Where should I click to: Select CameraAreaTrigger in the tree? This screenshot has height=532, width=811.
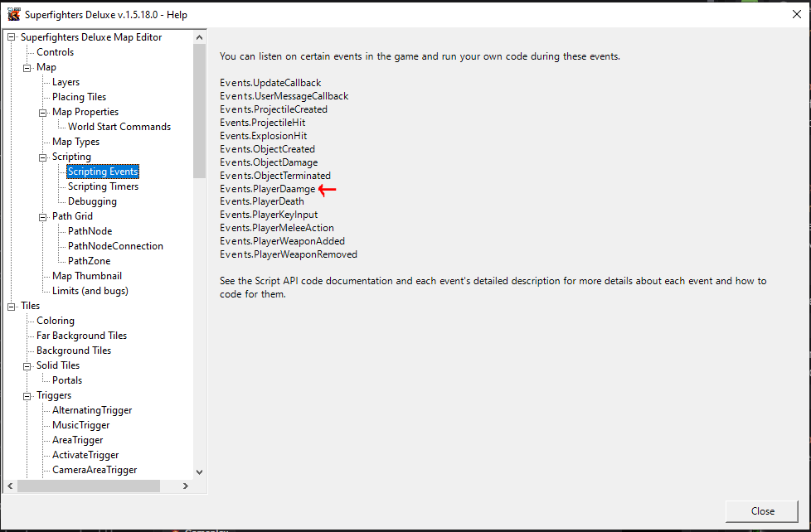click(x=95, y=470)
